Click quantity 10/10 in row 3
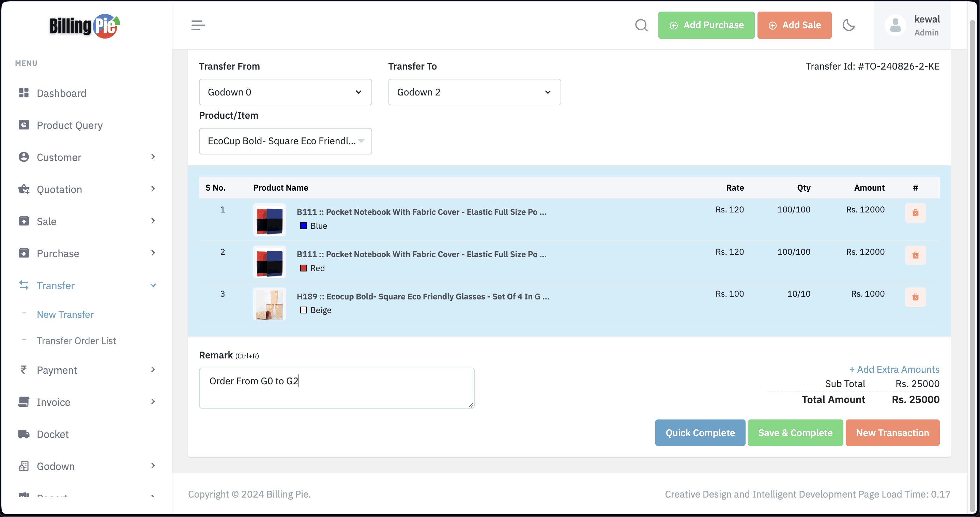Image resolution: width=980 pixels, height=517 pixels. point(798,294)
